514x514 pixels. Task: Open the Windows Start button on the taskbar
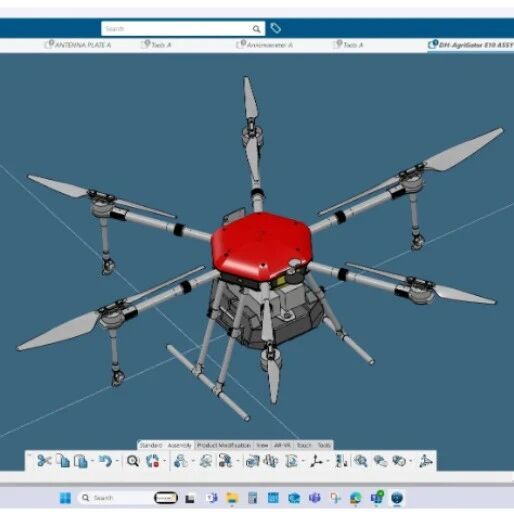(65, 498)
